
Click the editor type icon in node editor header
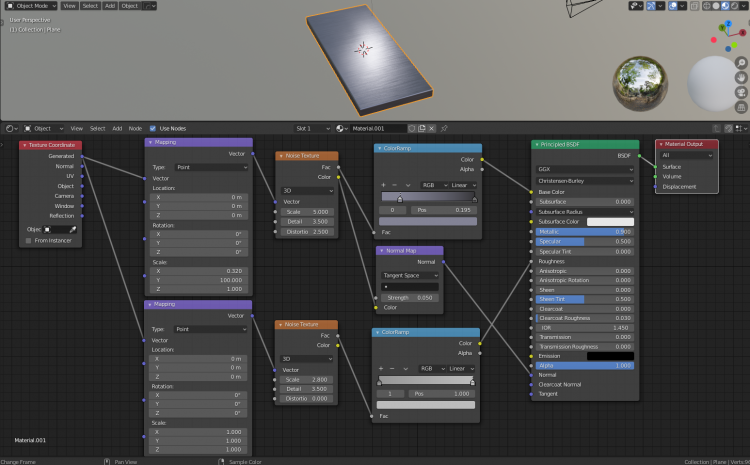click(11, 128)
